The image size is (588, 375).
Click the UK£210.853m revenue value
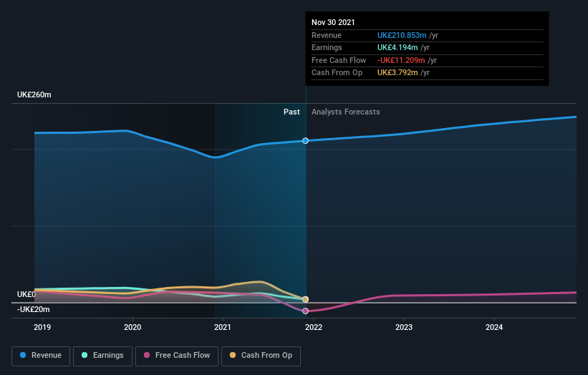(402, 35)
